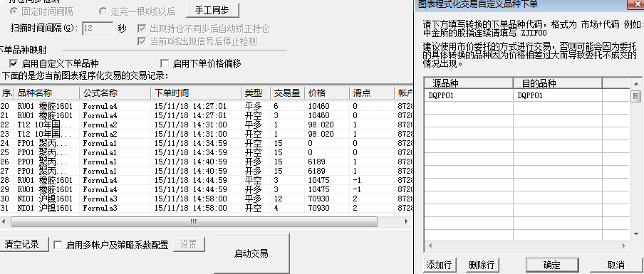Select row 23 T12 开空 record

[x=206, y=134]
